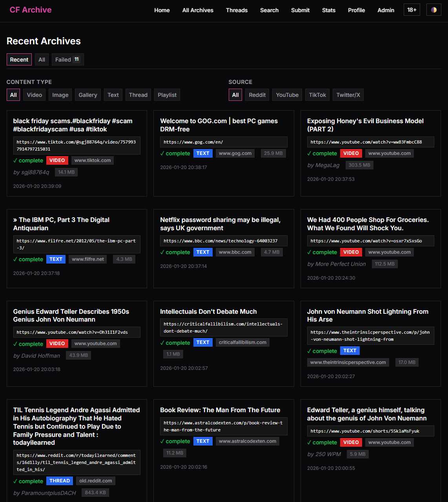The width and height of the screenshot is (448, 502).
Task: Select the Playlist content type filter
Action: [167, 95]
